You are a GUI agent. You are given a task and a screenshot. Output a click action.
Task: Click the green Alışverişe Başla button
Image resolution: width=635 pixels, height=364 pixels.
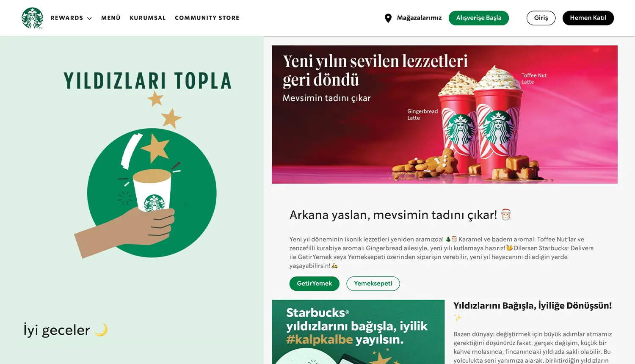(479, 18)
